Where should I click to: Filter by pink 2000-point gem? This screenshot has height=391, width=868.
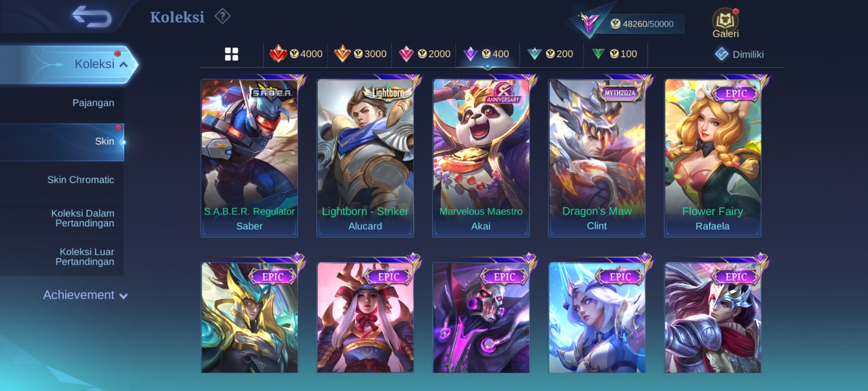pyautogui.click(x=424, y=54)
